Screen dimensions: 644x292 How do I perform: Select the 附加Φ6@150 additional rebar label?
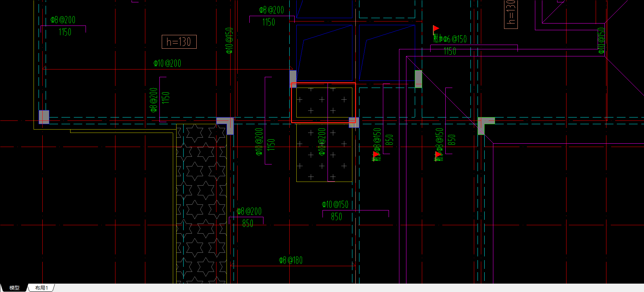point(450,39)
